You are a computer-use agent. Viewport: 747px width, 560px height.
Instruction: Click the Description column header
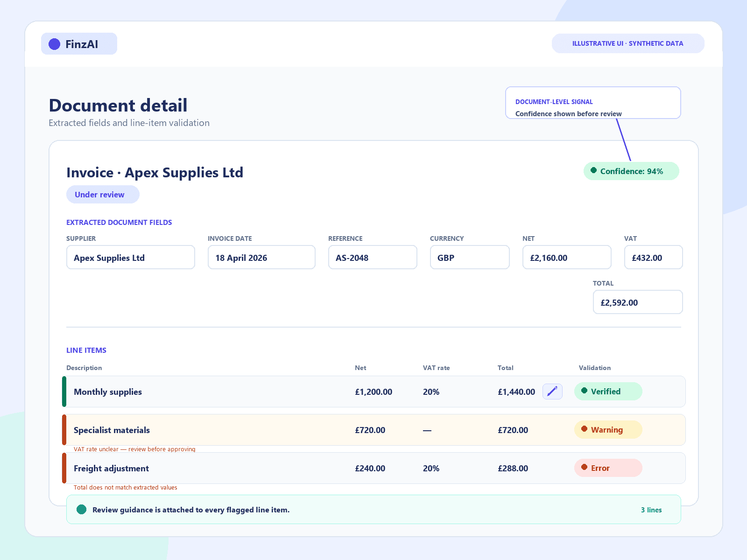pyautogui.click(x=84, y=368)
